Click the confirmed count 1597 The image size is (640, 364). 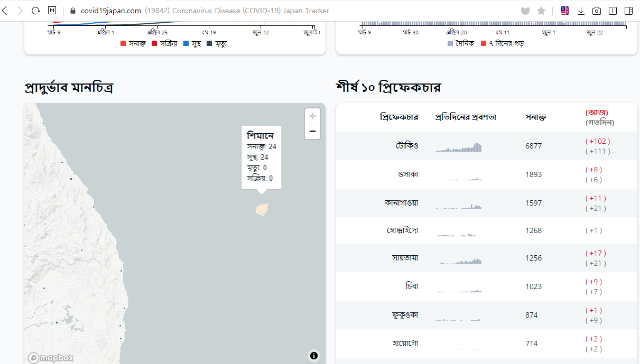click(533, 203)
